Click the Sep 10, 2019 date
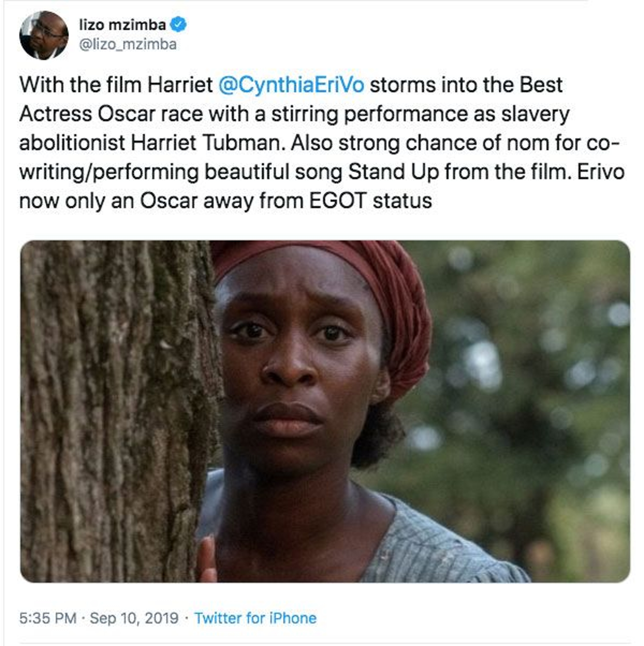Screen dimensions: 644x646 [x=134, y=618]
